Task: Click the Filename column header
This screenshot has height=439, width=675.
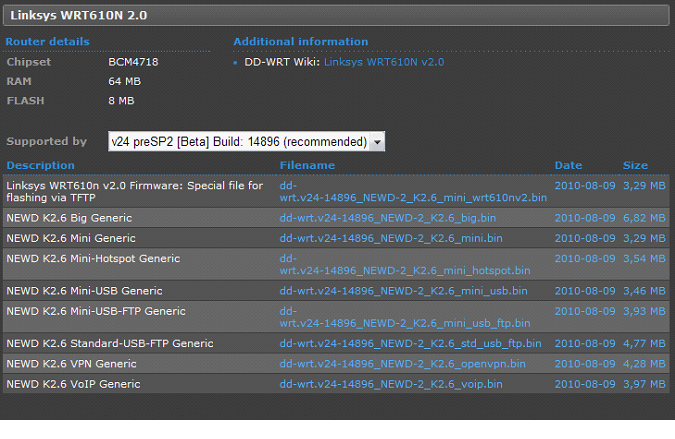Action: point(307,165)
